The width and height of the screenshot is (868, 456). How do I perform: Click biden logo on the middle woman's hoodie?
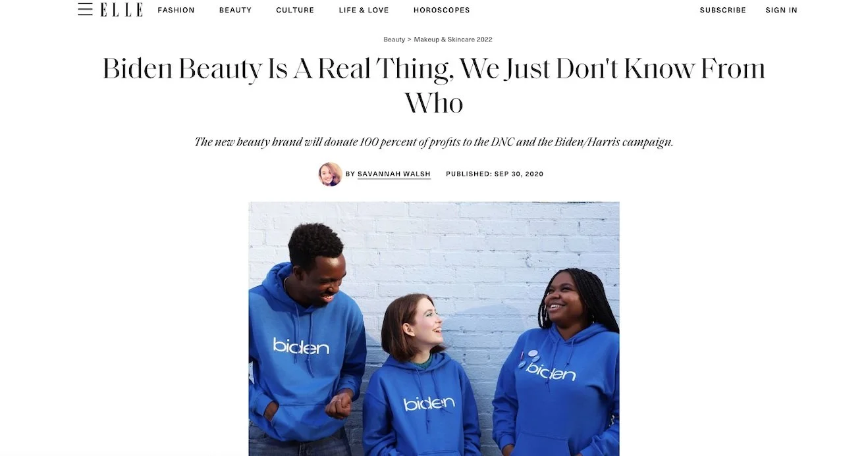[x=429, y=403]
